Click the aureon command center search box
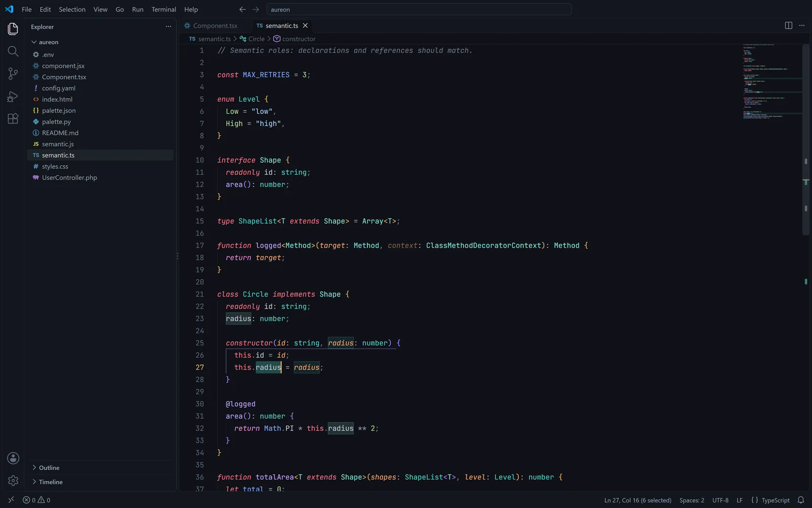812x508 pixels. [419, 9]
